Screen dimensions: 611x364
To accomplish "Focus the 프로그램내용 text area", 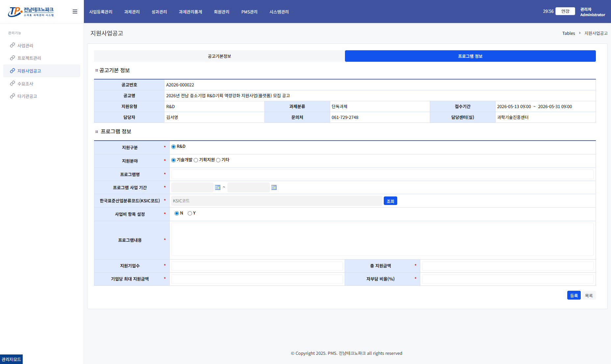I will click(x=382, y=239).
